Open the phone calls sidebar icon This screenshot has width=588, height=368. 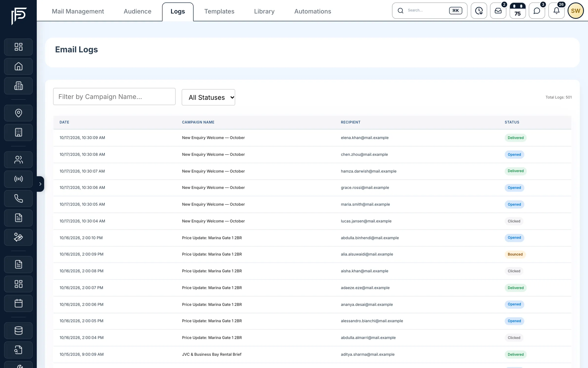(x=18, y=198)
